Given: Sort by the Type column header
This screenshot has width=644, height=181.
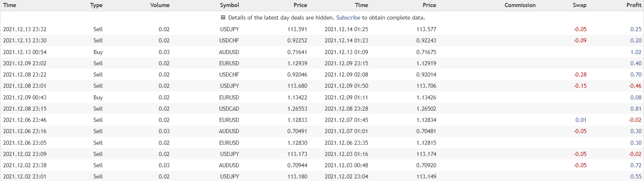Looking at the screenshot, I should tap(96, 5).
